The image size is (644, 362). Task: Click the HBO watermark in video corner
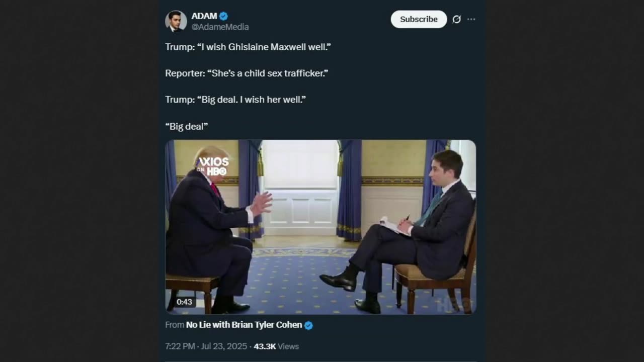454,304
